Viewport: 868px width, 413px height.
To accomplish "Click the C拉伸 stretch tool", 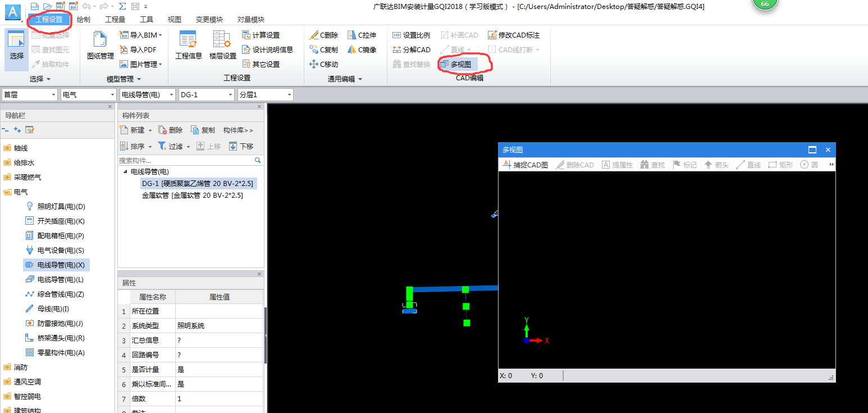I will (x=362, y=35).
